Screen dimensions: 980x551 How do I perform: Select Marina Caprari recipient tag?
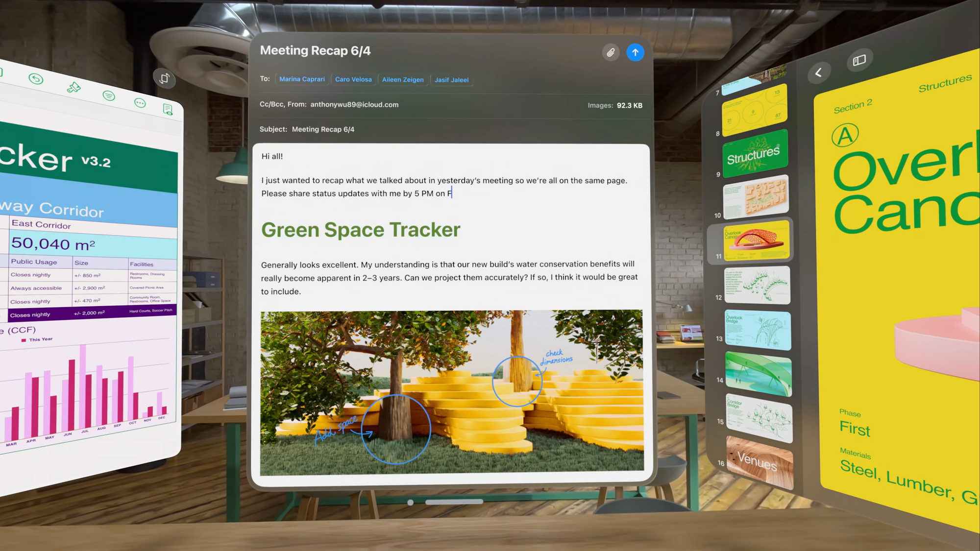point(301,79)
